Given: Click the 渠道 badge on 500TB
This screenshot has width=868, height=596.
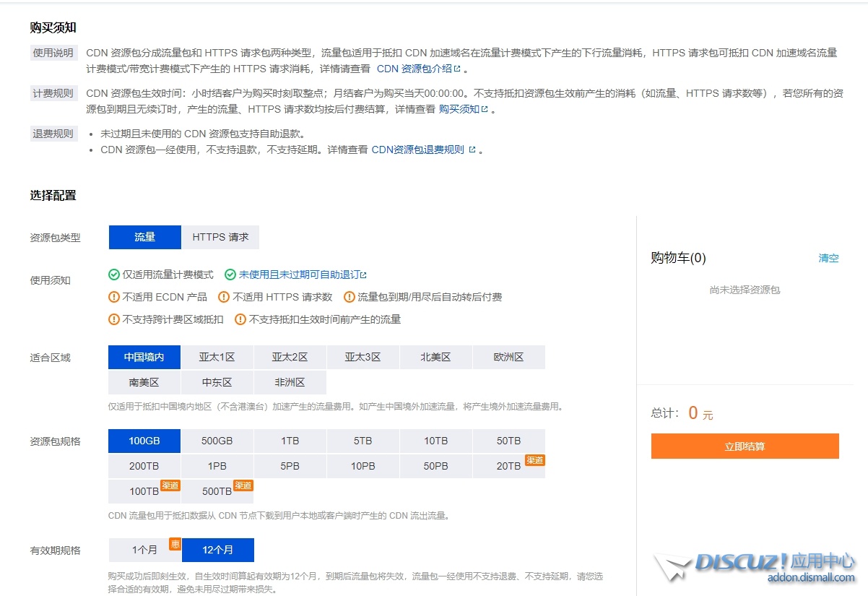Looking at the screenshot, I should pos(243,485).
